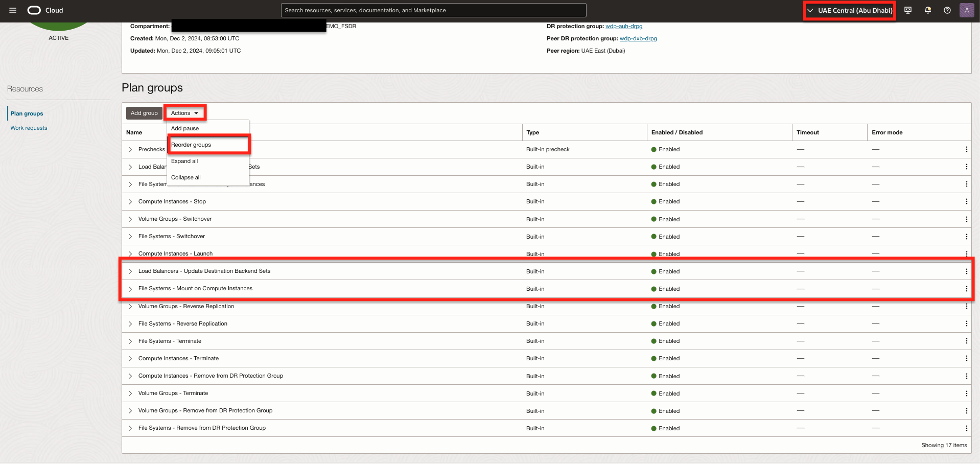Image resolution: width=980 pixels, height=464 pixels.
Task: Expand File Systems - Mount on Compute Instances group
Action: 130,289
